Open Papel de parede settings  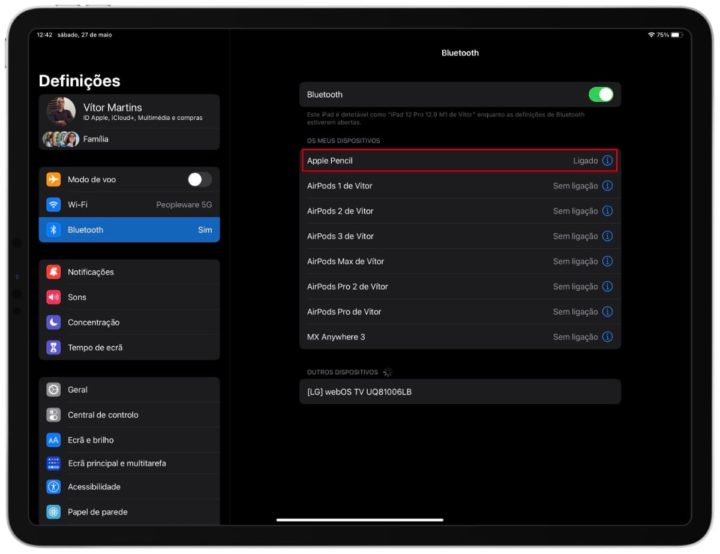[x=129, y=512]
